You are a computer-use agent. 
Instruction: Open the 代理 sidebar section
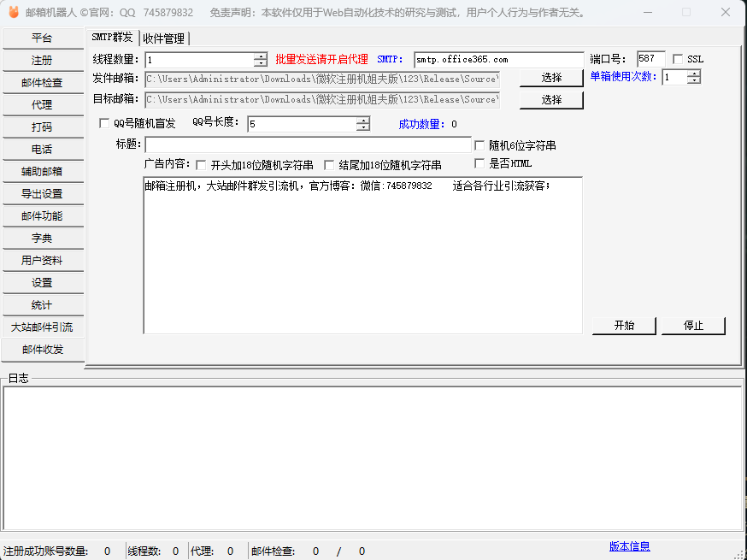tap(42, 105)
